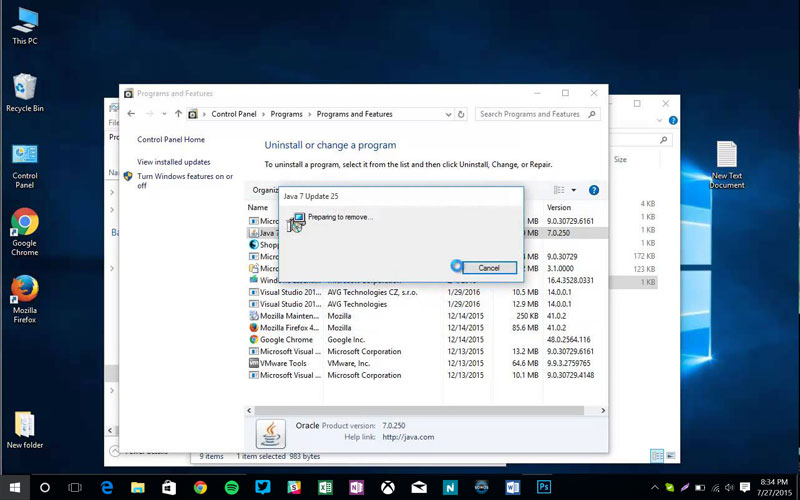Viewport: 800px width, 500px height.
Task: Open Mozilla Firefox desktop shortcut
Action: click(24, 299)
